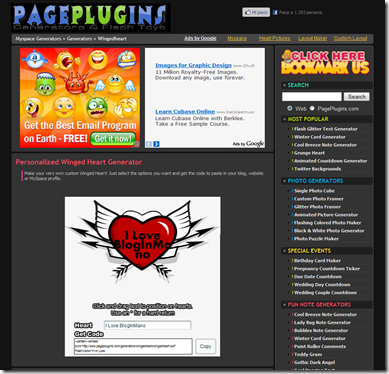Open Flash Glitter Text Generator
The image size is (389, 374).
click(325, 129)
